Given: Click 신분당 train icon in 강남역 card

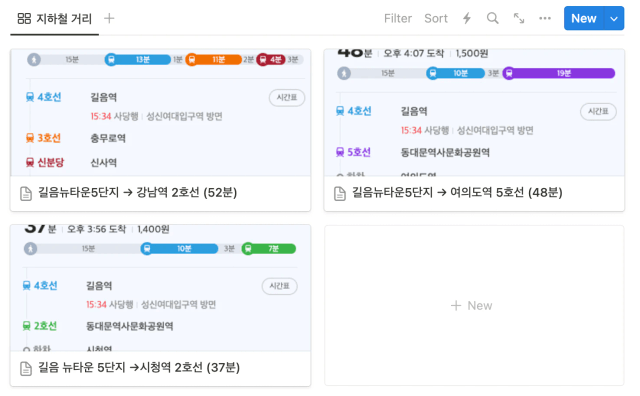Looking at the screenshot, I should click(30, 162).
